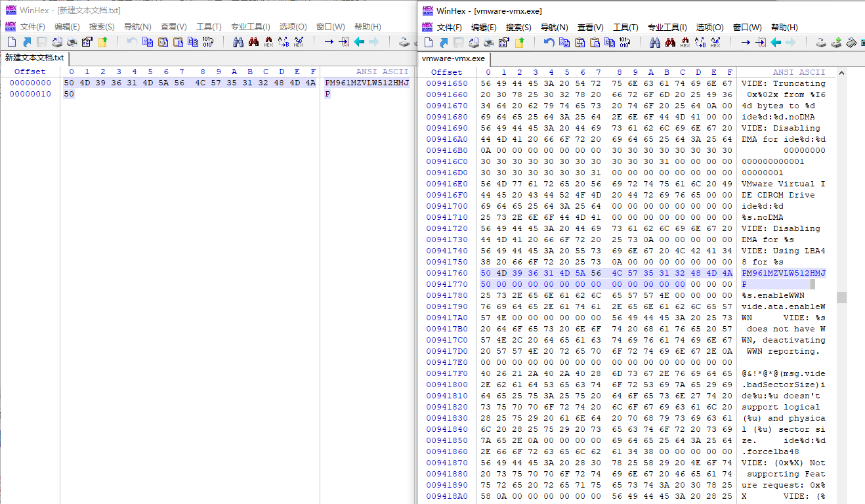The width and height of the screenshot is (865, 504).
Task: Click Replace text icon in vmware-vmx.exe window
Action: (x=700, y=43)
